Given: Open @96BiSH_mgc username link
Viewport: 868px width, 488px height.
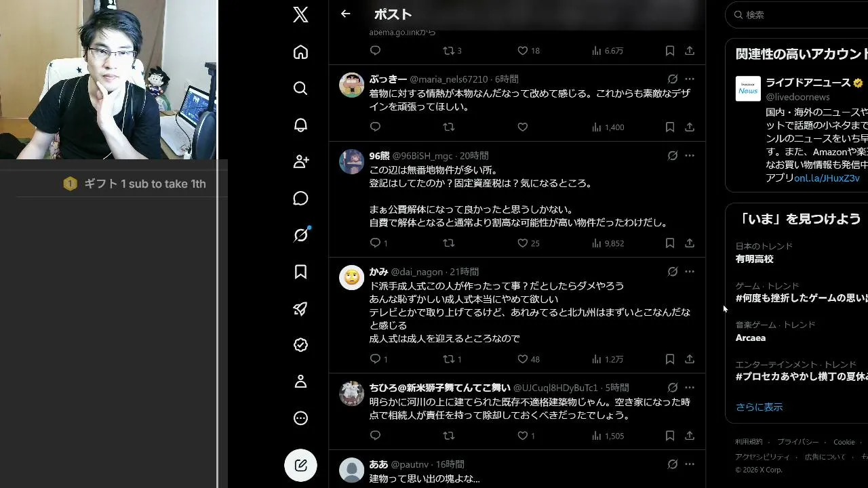Looking at the screenshot, I should pos(422,156).
